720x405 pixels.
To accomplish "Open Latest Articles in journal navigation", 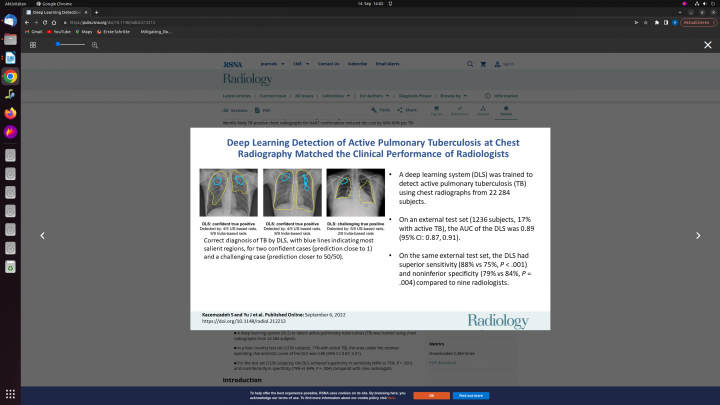I will pyautogui.click(x=237, y=96).
